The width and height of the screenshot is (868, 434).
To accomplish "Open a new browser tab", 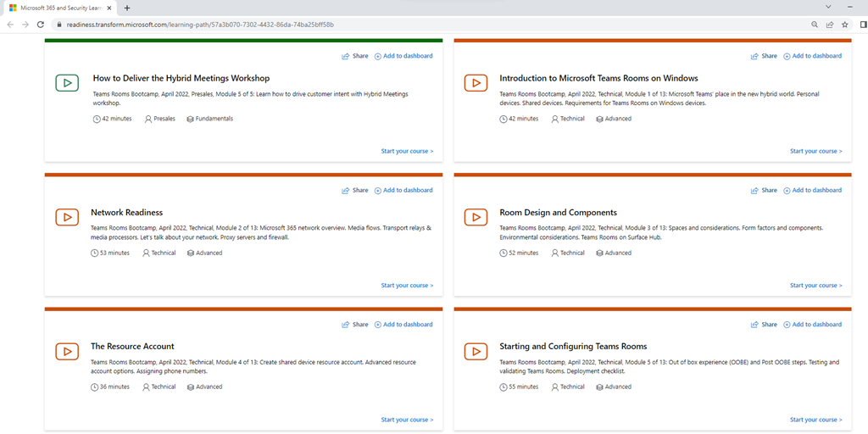I will click(x=127, y=8).
